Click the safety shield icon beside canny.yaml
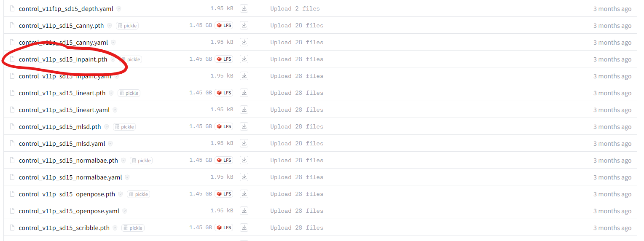 coord(113,43)
